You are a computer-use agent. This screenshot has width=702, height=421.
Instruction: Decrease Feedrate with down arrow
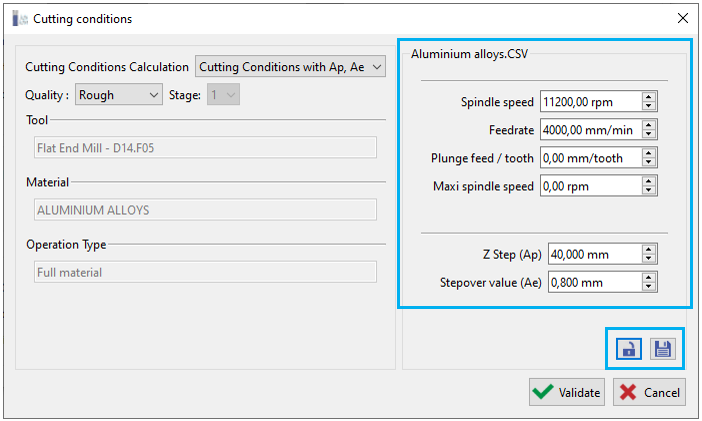(649, 134)
